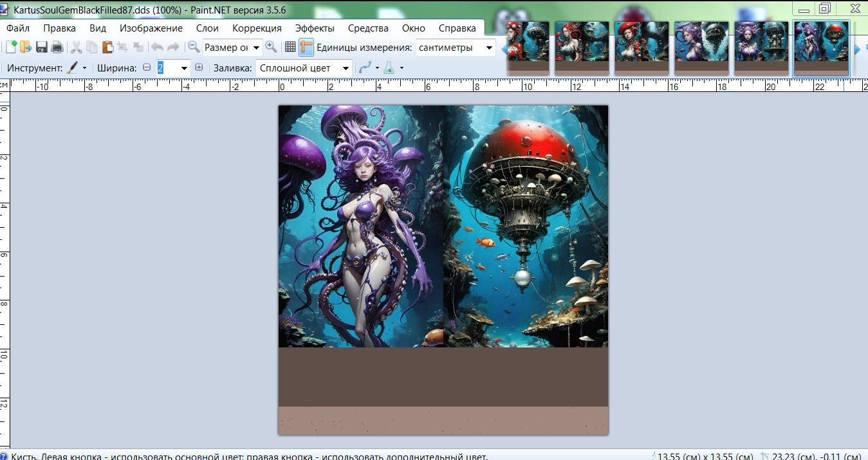The image size is (868, 460).
Task: Zoom out with the magnifier minus icon
Action: pos(193,47)
